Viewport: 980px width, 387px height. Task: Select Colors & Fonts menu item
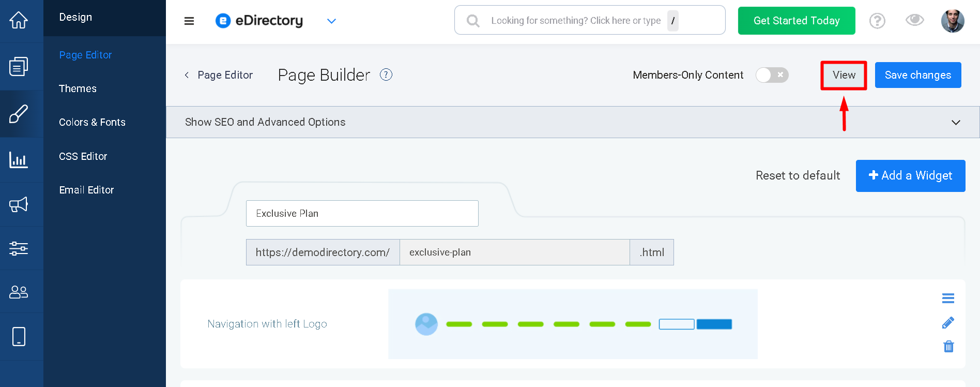[92, 122]
